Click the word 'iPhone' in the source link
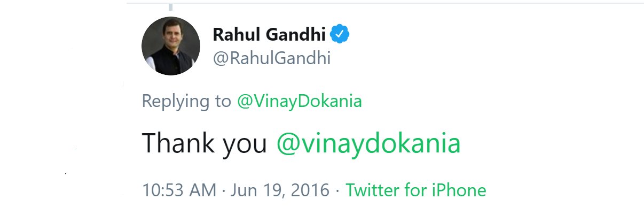The image size is (644, 215). (x=459, y=190)
